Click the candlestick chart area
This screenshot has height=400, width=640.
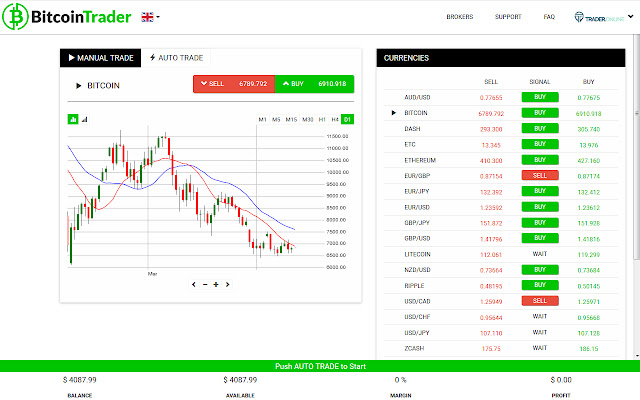point(196,198)
